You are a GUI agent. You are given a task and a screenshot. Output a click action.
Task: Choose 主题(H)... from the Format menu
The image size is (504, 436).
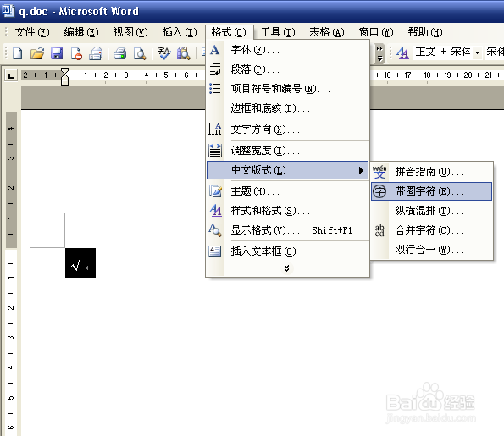click(287, 191)
